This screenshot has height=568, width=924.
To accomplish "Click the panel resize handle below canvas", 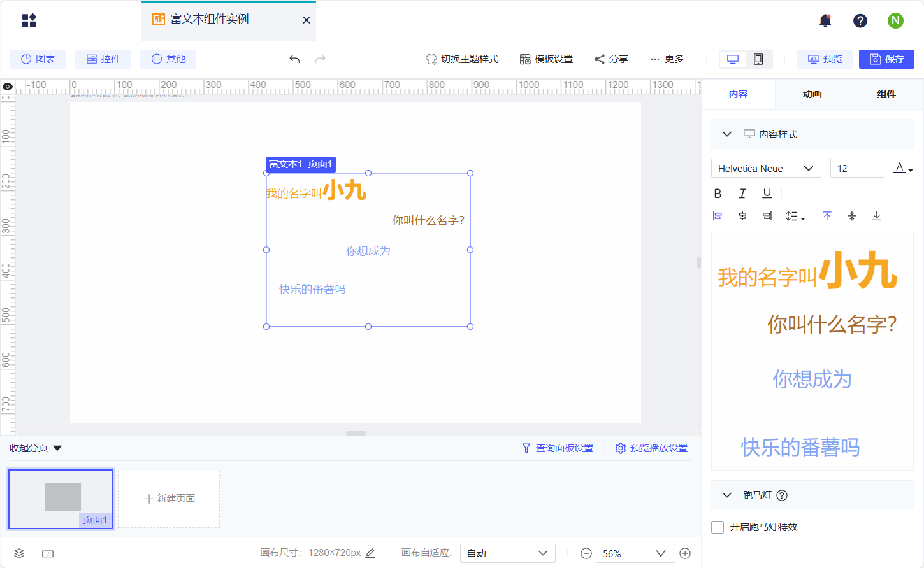I will [356, 433].
